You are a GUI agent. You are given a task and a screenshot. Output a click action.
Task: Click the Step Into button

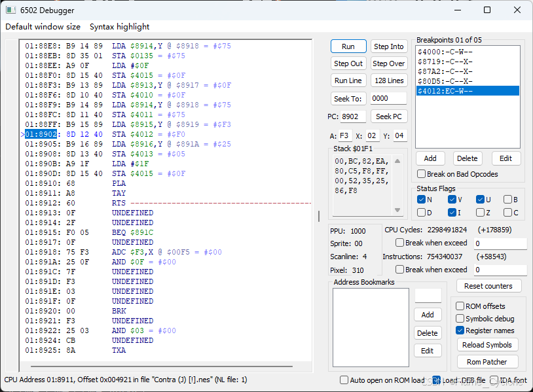[389, 46]
